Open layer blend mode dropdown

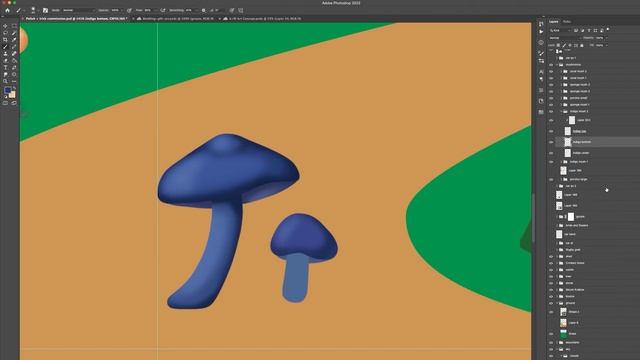(564, 38)
